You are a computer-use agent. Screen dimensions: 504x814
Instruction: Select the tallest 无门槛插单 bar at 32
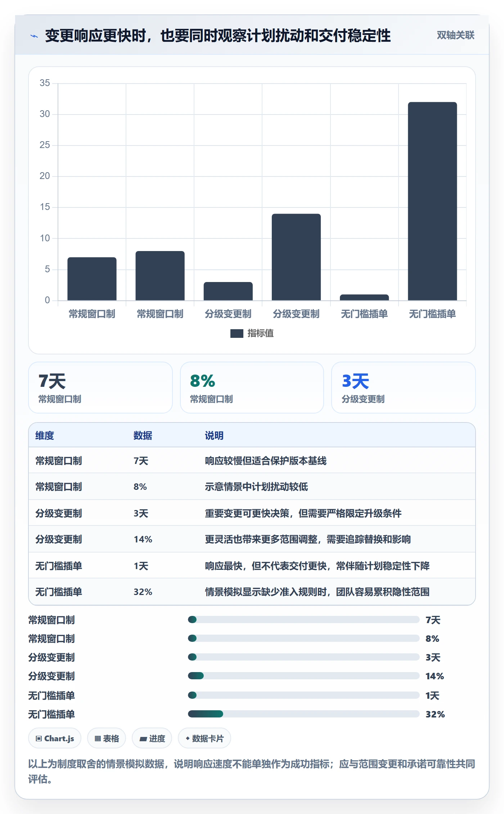[x=432, y=201]
